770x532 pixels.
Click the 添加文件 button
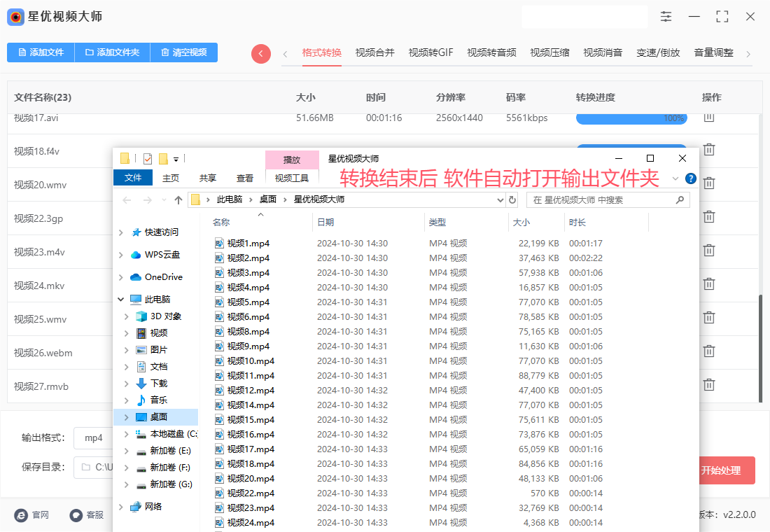coord(41,52)
